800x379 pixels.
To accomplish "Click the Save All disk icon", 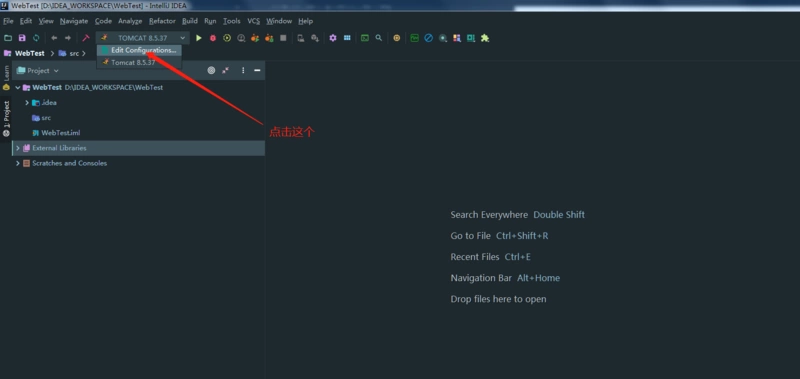I will coord(22,38).
